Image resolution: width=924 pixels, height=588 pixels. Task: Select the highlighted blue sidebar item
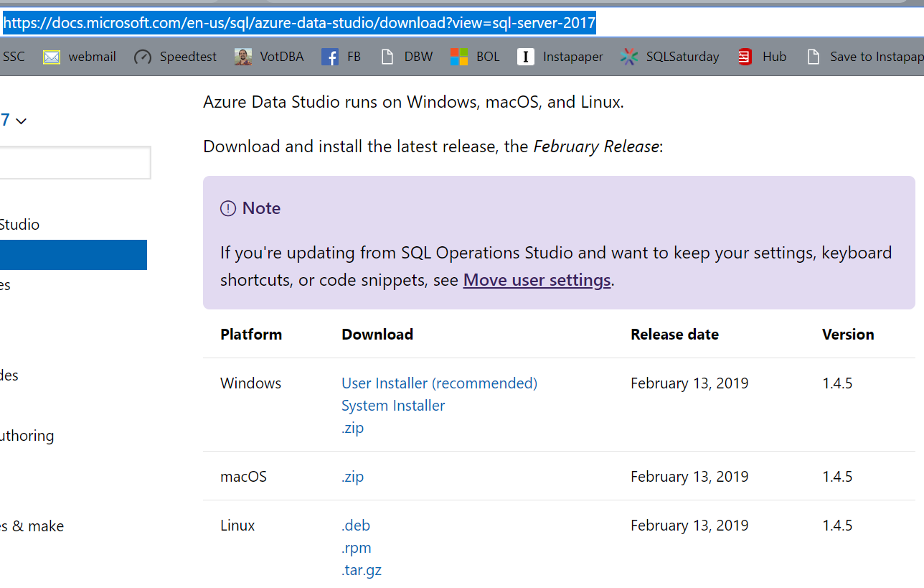[72, 255]
